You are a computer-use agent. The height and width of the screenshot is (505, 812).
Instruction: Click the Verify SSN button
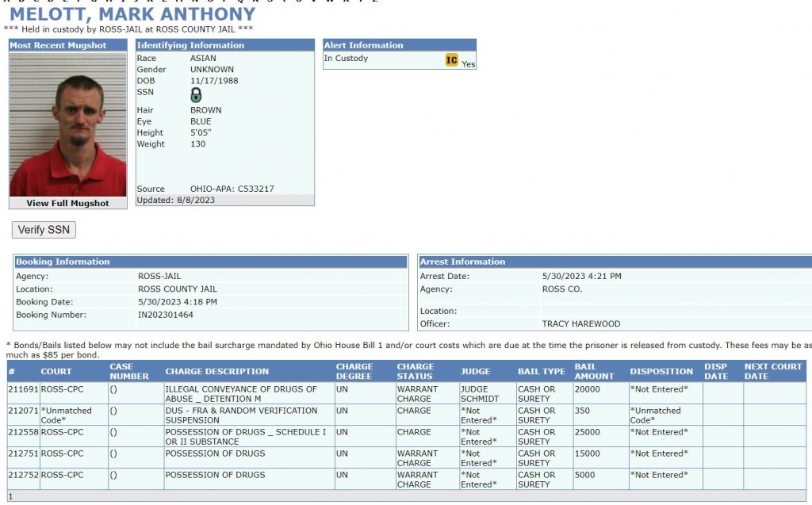click(44, 229)
